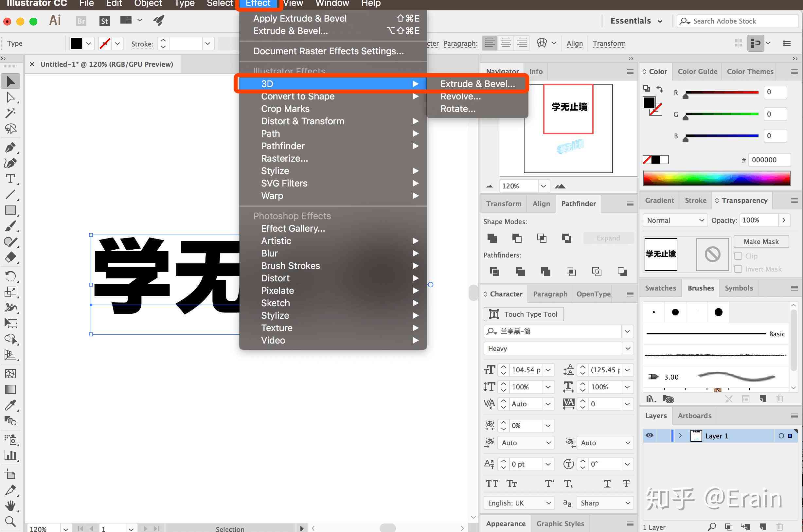Click Layer 1 target circle
The image size is (803, 532).
click(781, 435)
